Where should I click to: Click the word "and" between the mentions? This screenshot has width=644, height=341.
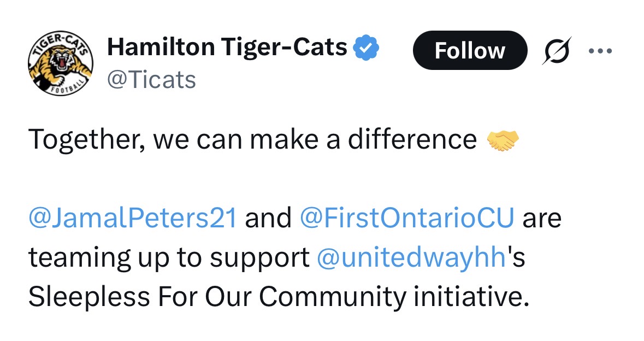(268, 219)
